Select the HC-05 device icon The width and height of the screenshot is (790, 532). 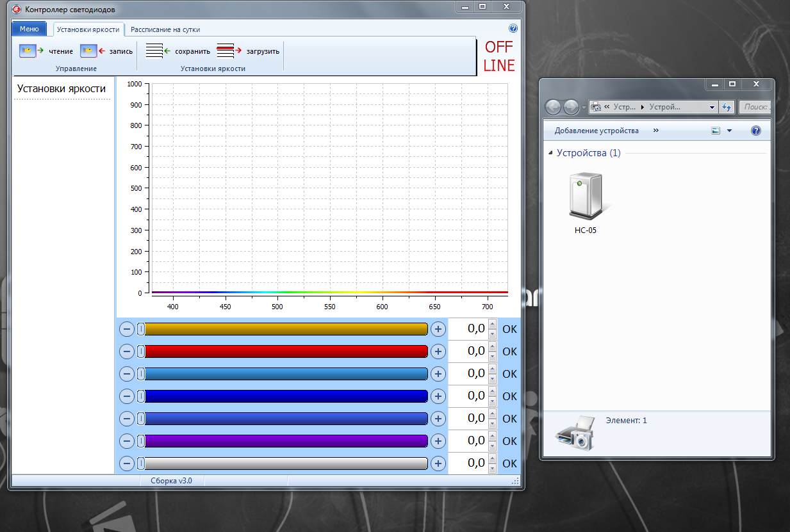coord(586,197)
